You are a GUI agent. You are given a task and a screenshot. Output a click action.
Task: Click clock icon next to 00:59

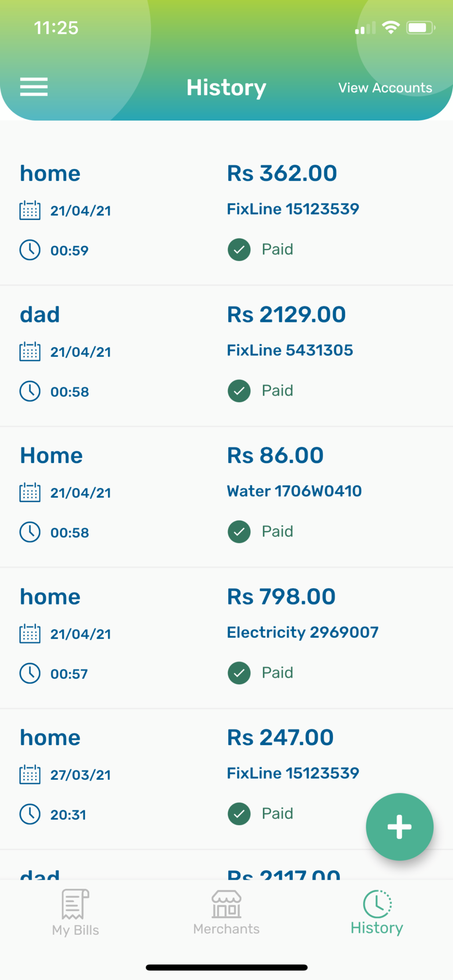click(30, 250)
